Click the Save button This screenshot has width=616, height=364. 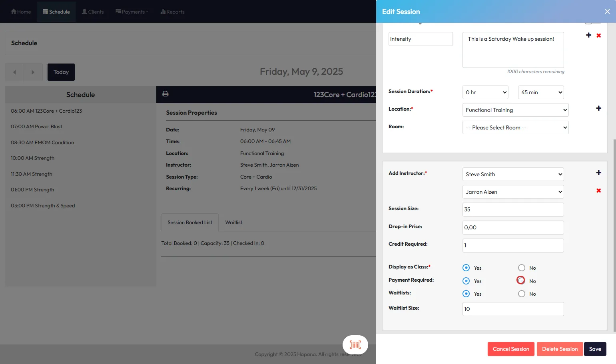(x=595, y=349)
